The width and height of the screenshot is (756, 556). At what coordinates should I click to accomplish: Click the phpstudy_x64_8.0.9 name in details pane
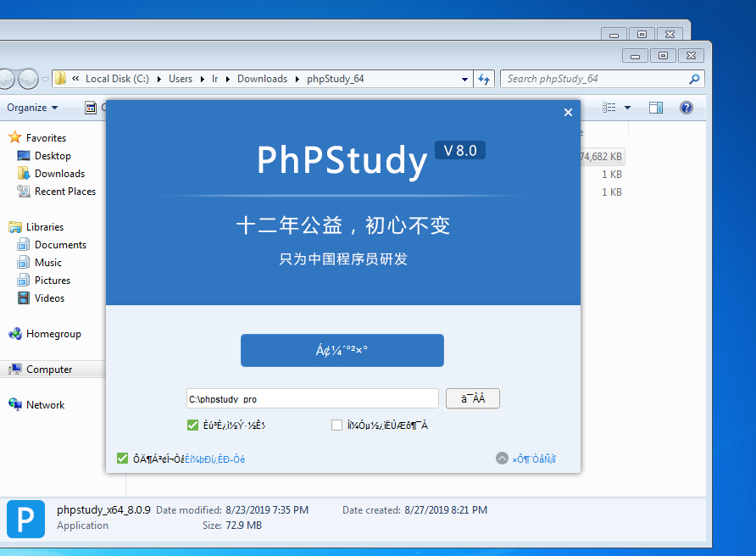[103, 510]
